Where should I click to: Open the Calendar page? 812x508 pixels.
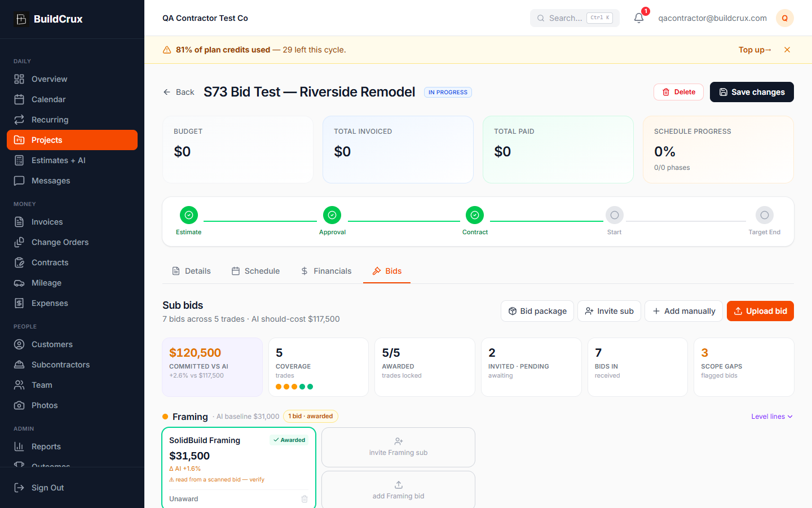click(72, 99)
